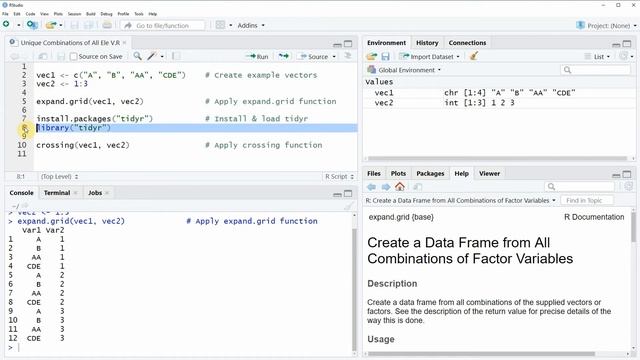Click the Print icon in main toolbar
Screen dimensions: 640x360
107,25
